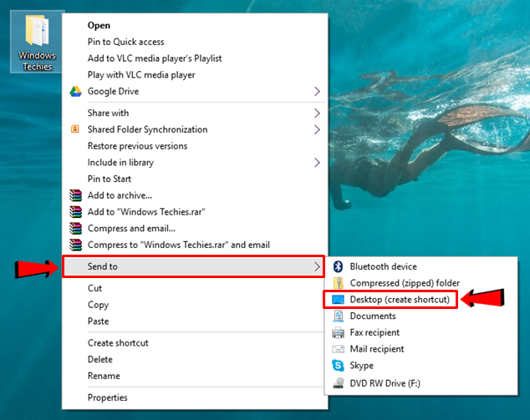The image size is (530, 420).
Task: Open Properties from the context menu
Action: click(107, 397)
